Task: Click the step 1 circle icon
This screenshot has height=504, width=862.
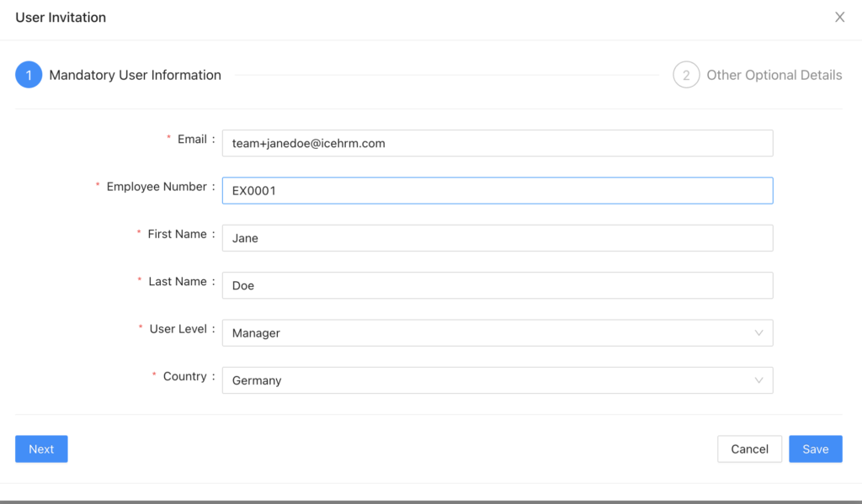Action: click(29, 75)
